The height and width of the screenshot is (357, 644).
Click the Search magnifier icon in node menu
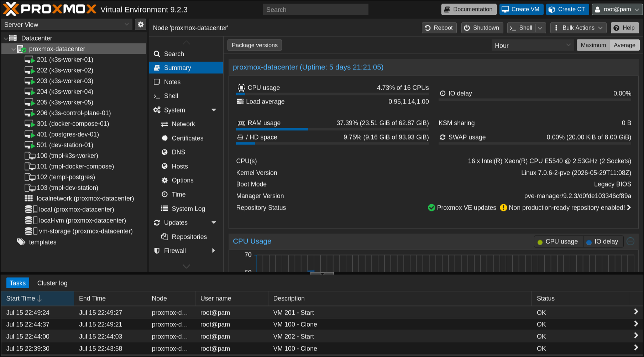(x=157, y=54)
